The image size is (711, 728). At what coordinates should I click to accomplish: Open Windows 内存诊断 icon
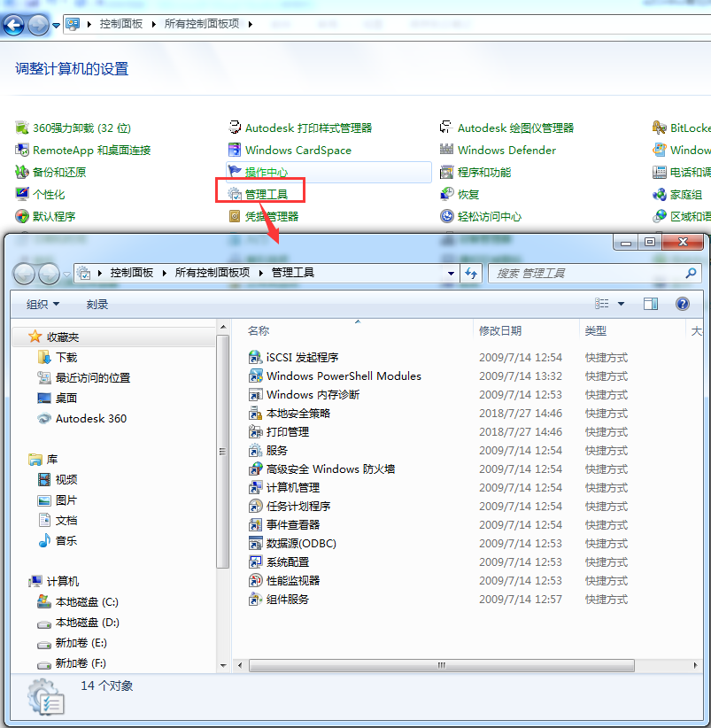pyautogui.click(x=255, y=394)
